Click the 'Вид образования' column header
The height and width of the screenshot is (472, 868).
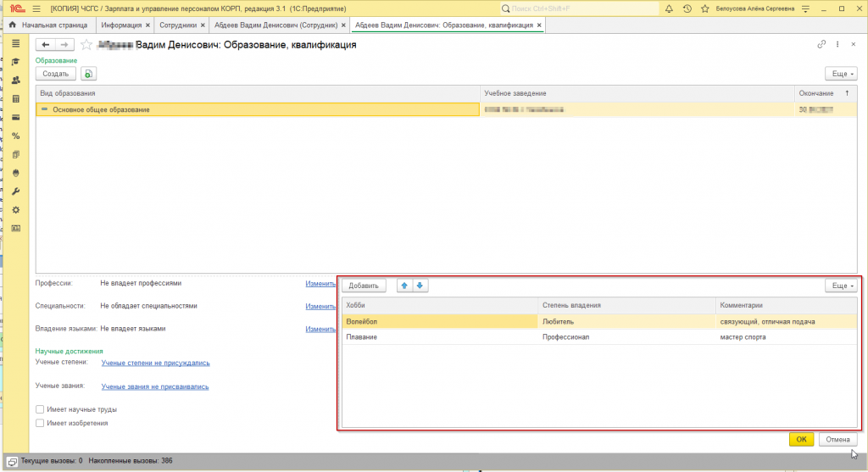tap(258, 93)
